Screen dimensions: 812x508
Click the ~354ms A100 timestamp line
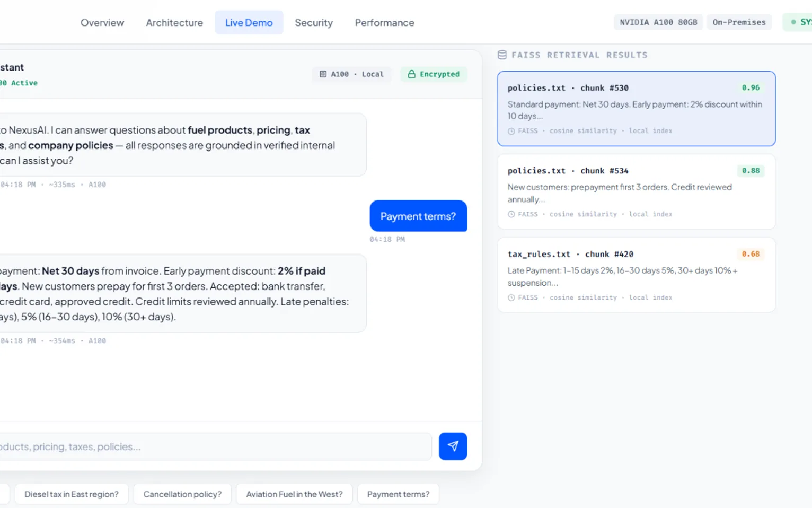(53, 341)
